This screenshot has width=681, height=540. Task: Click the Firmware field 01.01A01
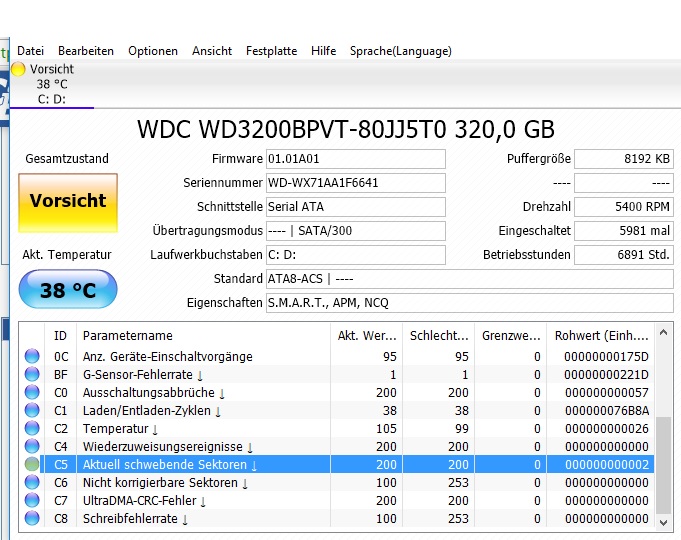(356, 159)
